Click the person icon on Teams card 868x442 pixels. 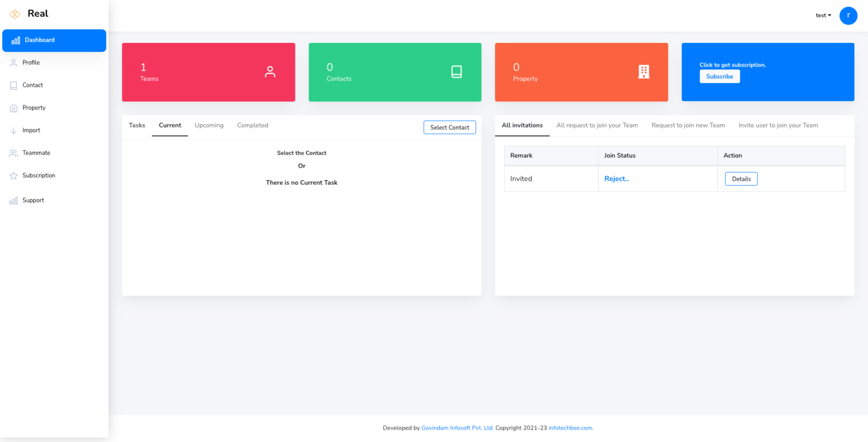[x=270, y=72]
